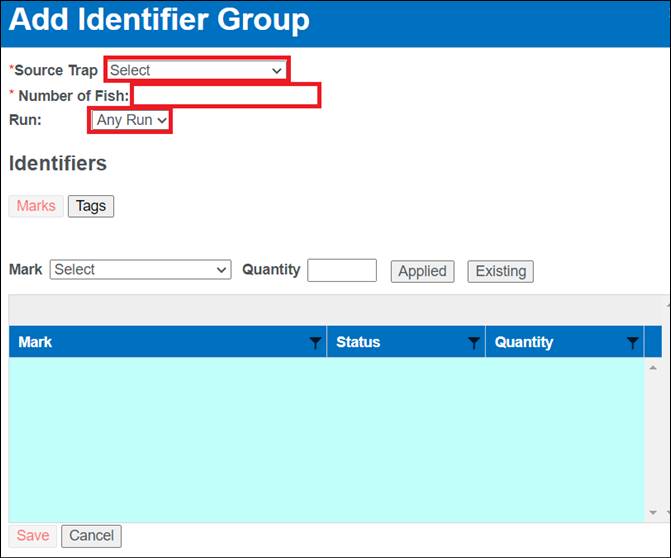This screenshot has width=671, height=558.
Task: Click the grid scrollbar down arrow
Action: pos(653,512)
